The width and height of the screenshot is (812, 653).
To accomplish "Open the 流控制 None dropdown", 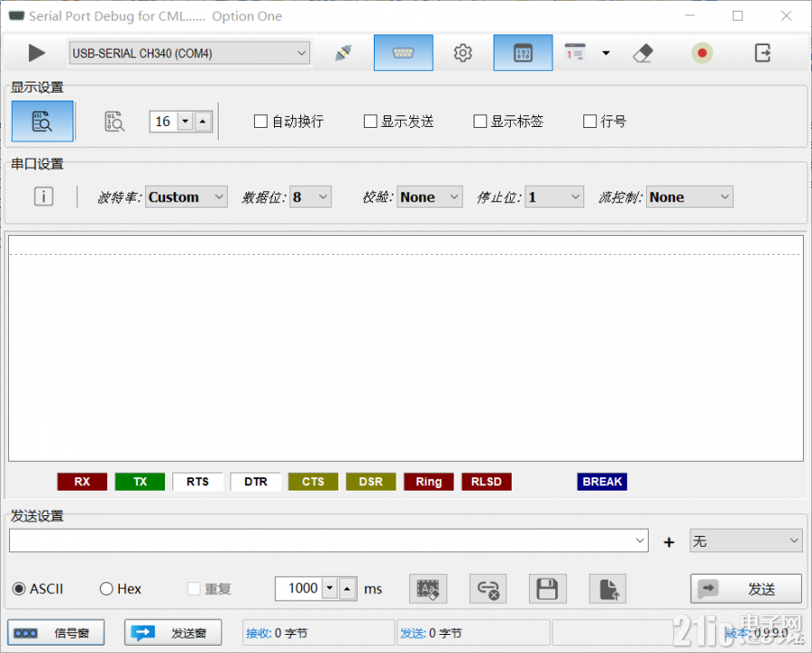I will (690, 197).
